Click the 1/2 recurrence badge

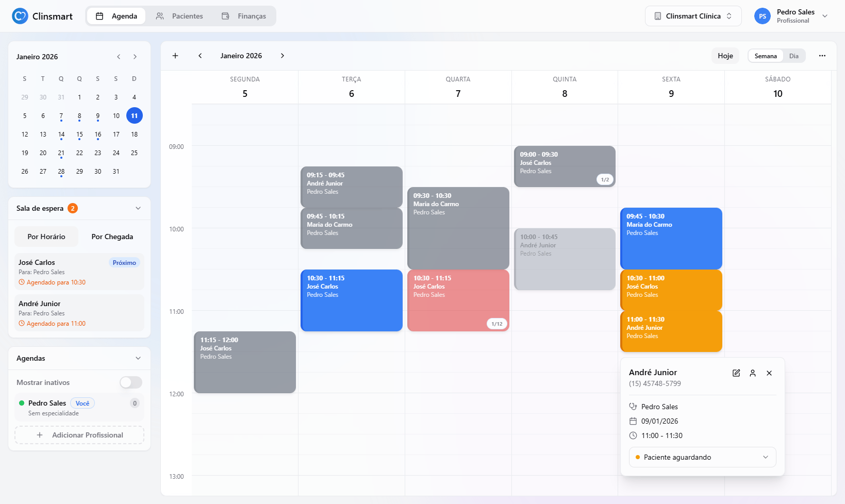tap(605, 179)
